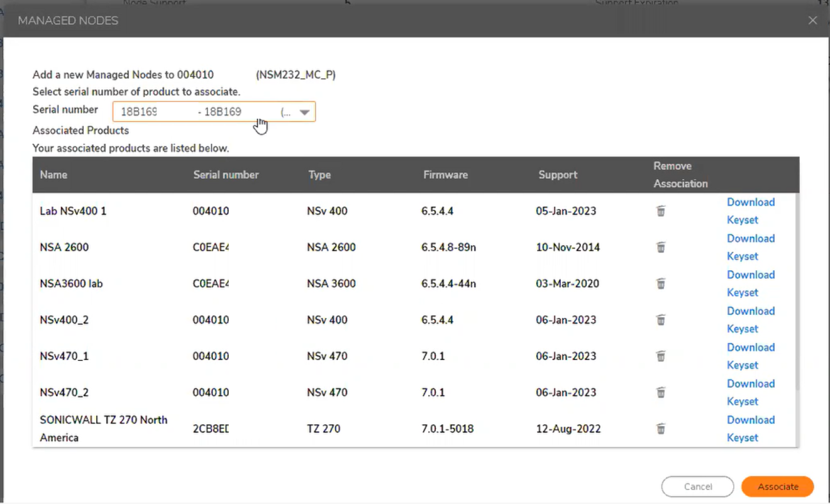Delete the NSA3600 lab association
Viewport: 830px width, 504px height.
coord(661,284)
